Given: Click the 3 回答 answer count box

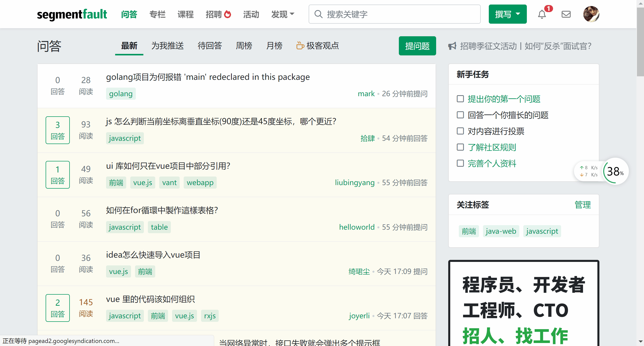Looking at the screenshot, I should [58, 130].
